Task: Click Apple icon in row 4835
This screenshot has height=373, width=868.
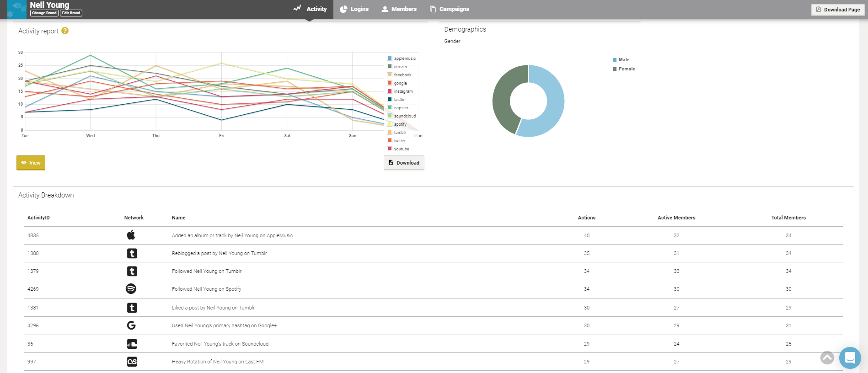Action: pos(131,235)
